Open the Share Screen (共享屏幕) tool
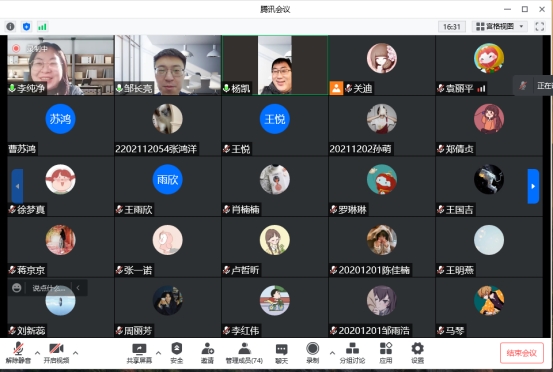 pyautogui.click(x=139, y=353)
